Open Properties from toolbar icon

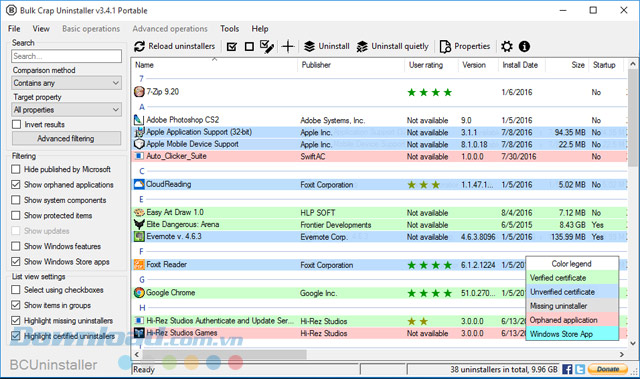tap(445, 47)
